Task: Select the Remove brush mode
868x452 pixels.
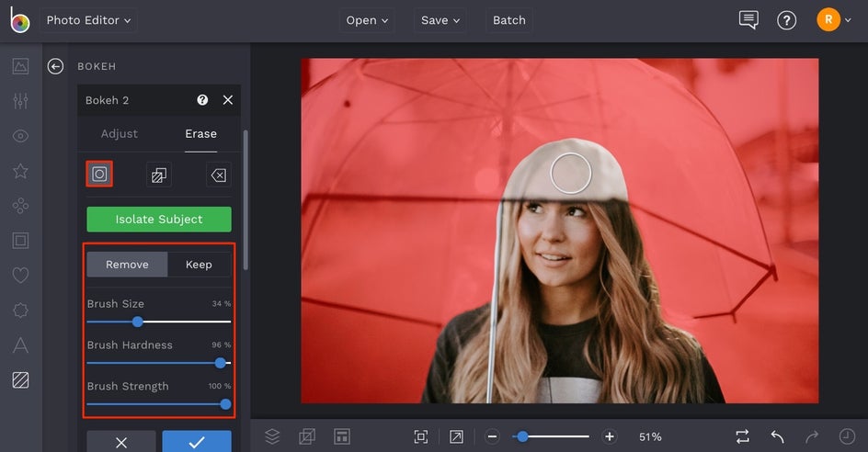Action: tap(127, 265)
